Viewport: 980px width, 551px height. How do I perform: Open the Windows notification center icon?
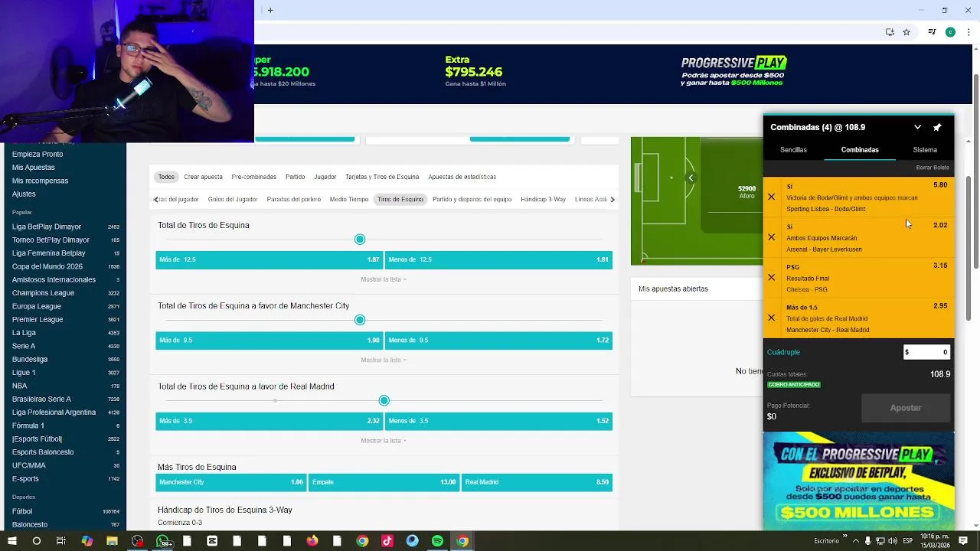(x=965, y=541)
